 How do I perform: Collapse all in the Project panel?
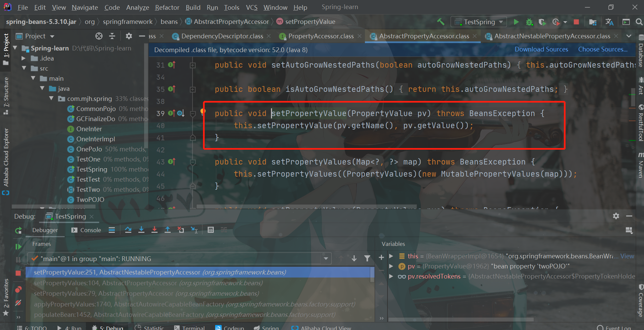click(x=112, y=36)
